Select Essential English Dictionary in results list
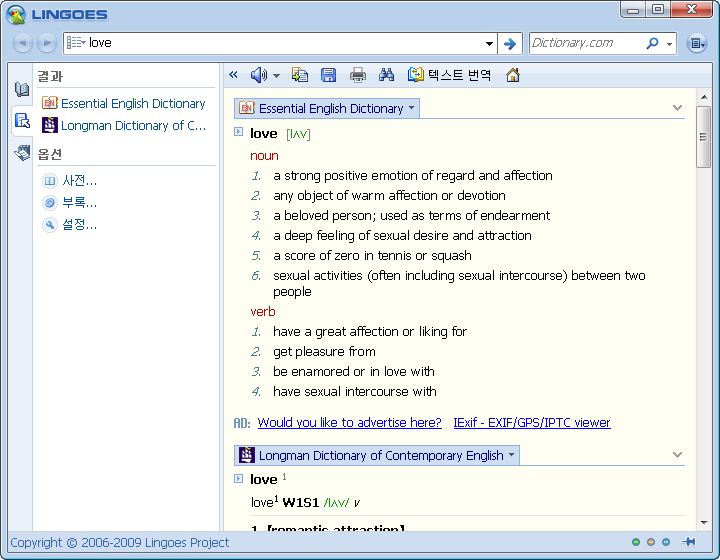This screenshot has width=720, height=560. click(124, 103)
